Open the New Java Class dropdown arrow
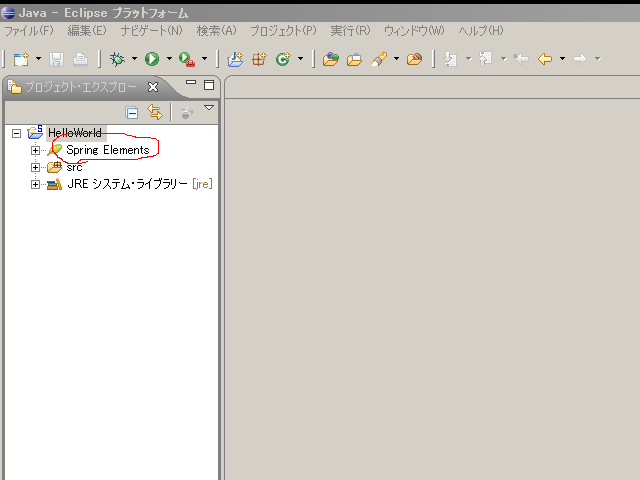 click(x=300, y=59)
